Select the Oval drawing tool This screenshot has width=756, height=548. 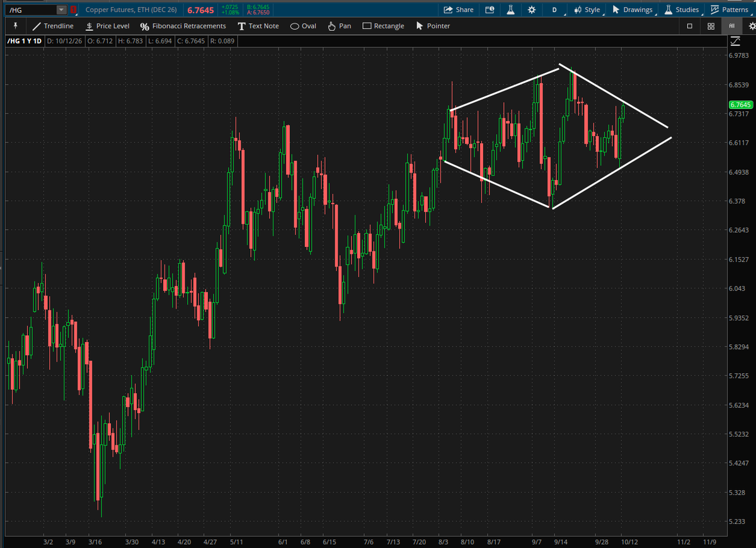coord(303,26)
